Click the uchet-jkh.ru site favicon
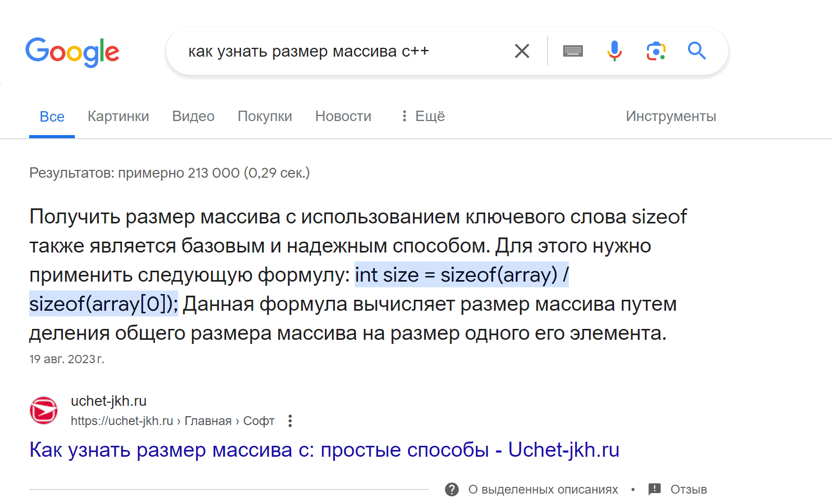Image resolution: width=832 pixels, height=504 pixels. pos(44,410)
